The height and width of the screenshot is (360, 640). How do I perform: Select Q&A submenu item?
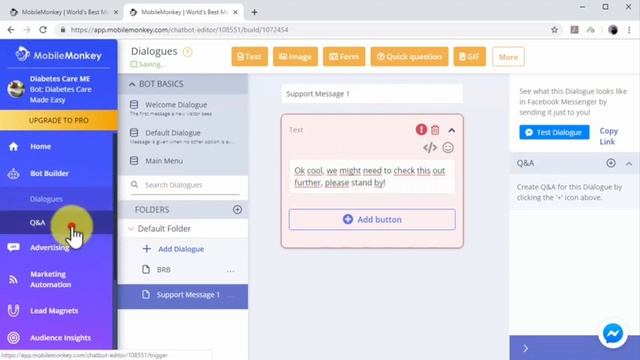(37, 222)
